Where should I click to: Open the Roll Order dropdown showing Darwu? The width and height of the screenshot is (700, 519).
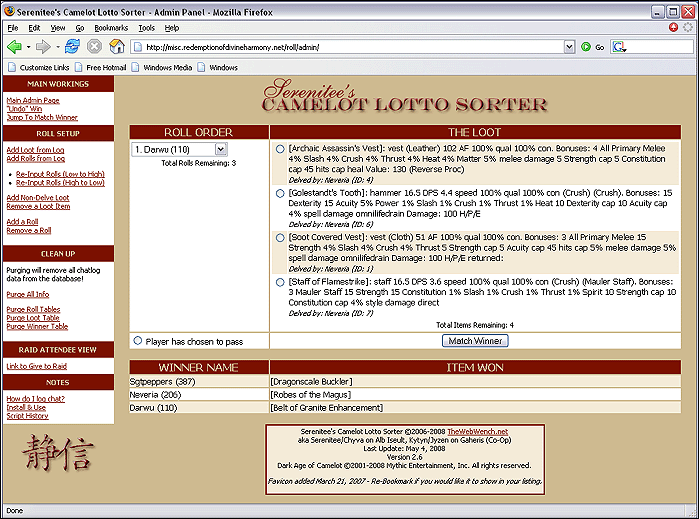pos(179,149)
